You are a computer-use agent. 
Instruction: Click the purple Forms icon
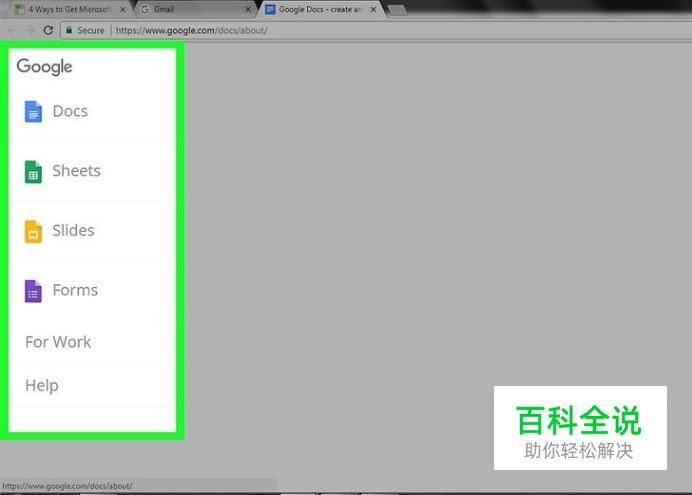point(33,291)
